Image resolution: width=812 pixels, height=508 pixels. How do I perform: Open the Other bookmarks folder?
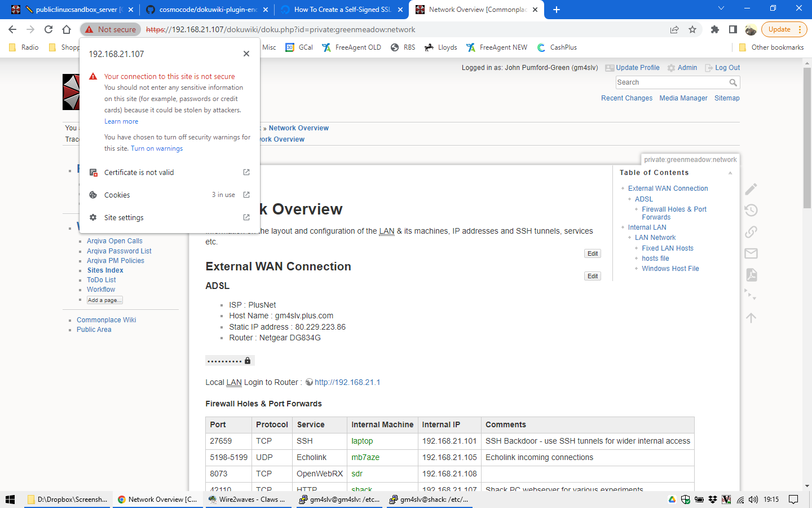776,47
